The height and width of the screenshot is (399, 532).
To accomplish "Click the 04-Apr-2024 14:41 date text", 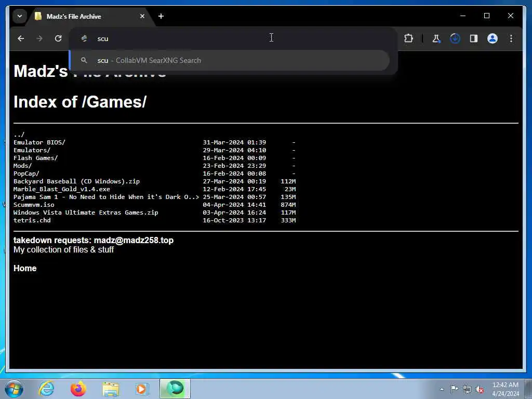I will tap(234, 205).
